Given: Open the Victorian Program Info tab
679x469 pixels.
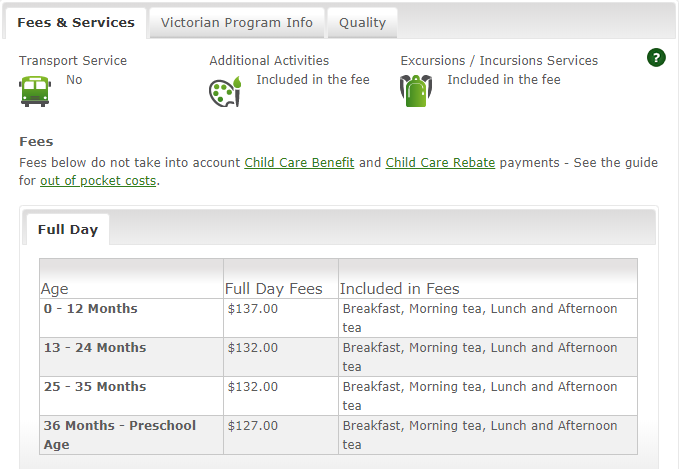Looking at the screenshot, I should coord(237,23).
